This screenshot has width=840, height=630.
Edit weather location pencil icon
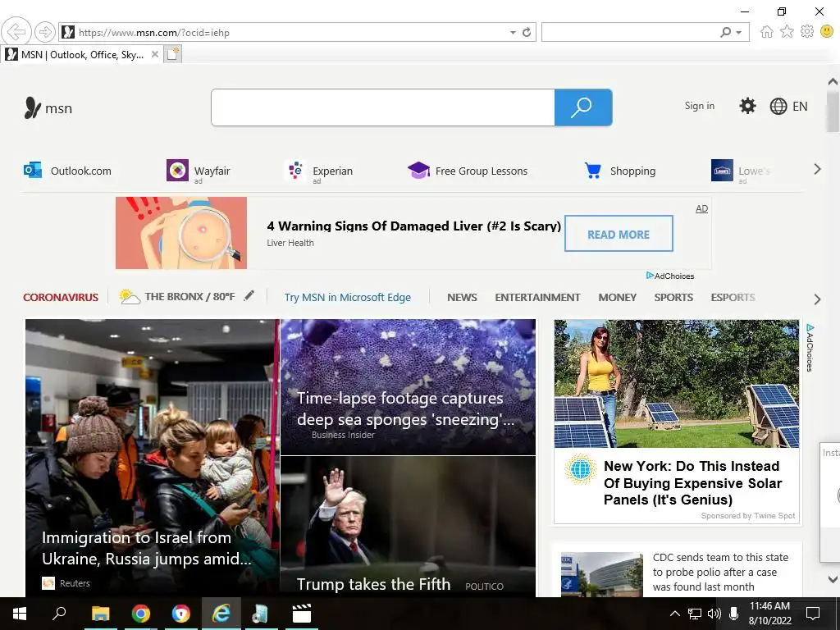249,295
